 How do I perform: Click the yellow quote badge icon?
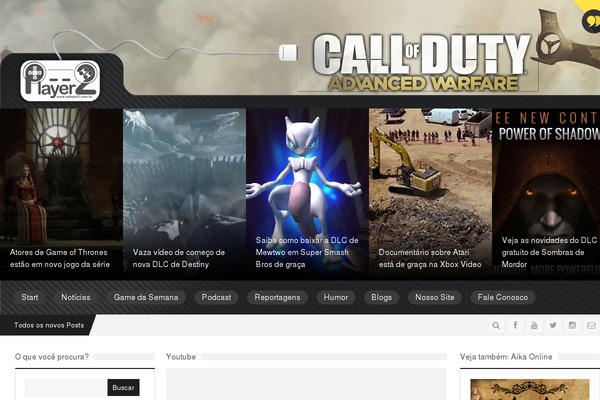pos(591,21)
